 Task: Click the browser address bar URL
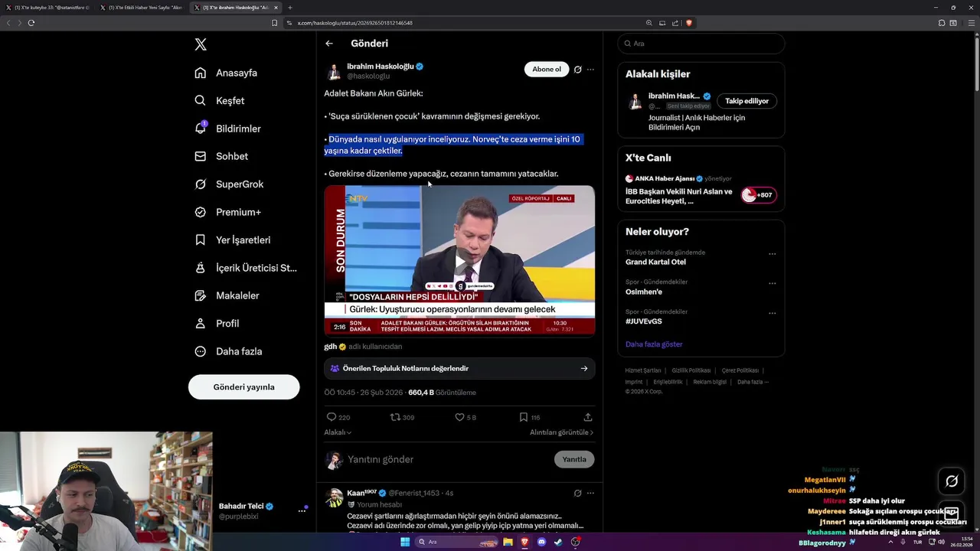click(x=355, y=23)
